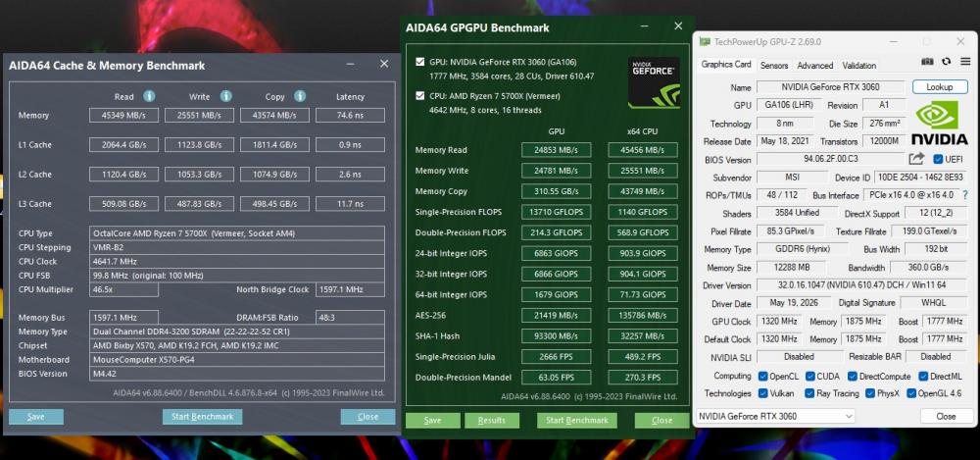Click the NVIDIA logo in GPU-Z
980x460 pixels.
pyautogui.click(x=939, y=124)
